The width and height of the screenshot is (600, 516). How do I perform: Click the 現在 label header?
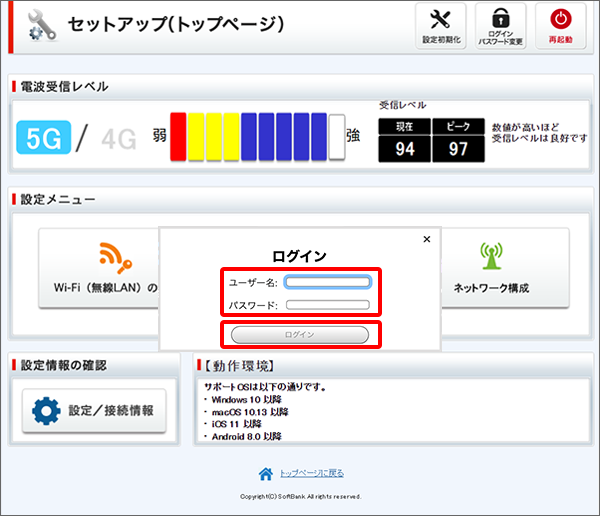405,126
